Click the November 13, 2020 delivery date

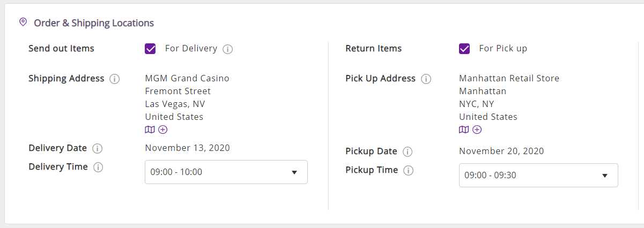click(x=188, y=148)
